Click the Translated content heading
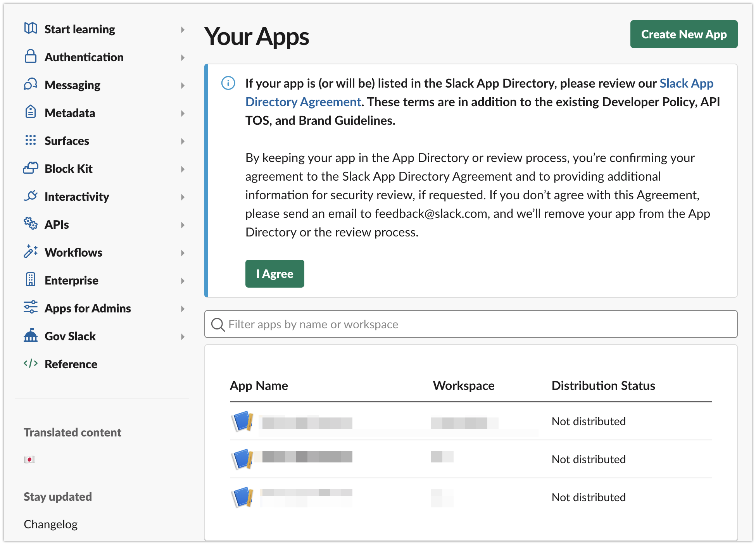The image size is (756, 545). 72,433
